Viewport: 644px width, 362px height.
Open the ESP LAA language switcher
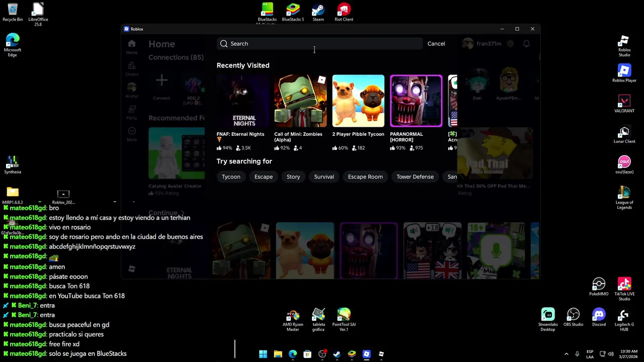(x=590, y=354)
